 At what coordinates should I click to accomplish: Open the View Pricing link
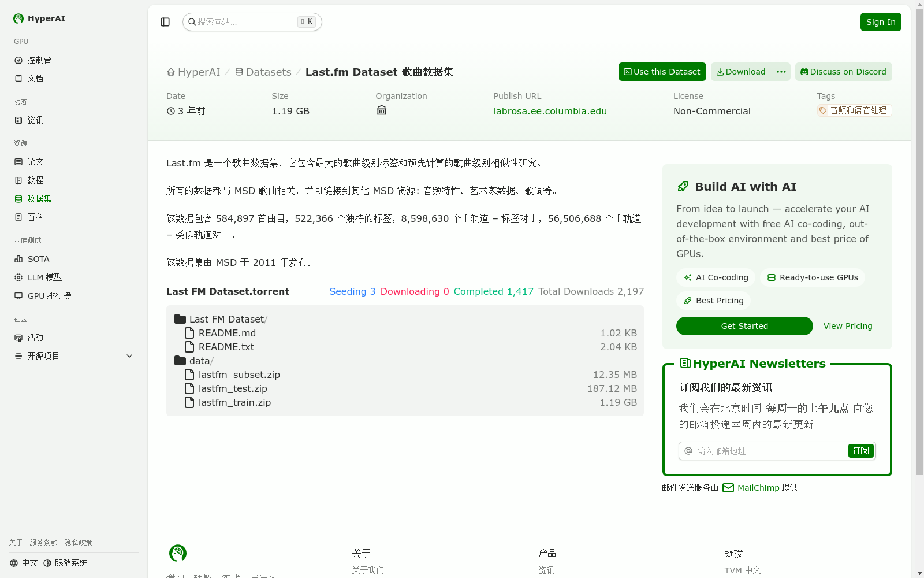tap(848, 326)
